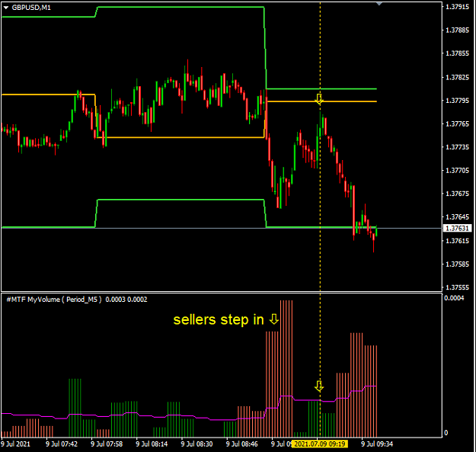Click price scale value 1.37765
Screen dimensions: 476x452
[457, 124]
